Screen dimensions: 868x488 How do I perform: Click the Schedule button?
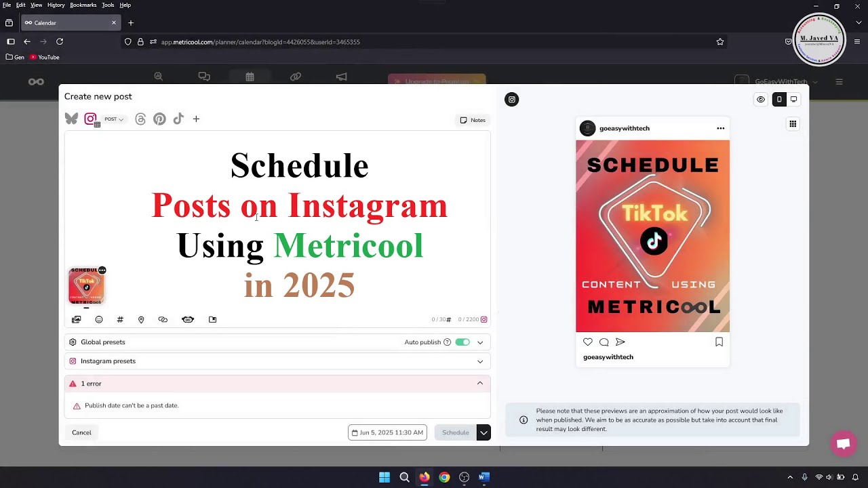[456, 432]
